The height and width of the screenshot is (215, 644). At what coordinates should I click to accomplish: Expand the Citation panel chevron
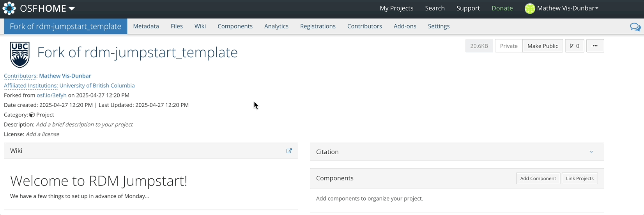591,152
